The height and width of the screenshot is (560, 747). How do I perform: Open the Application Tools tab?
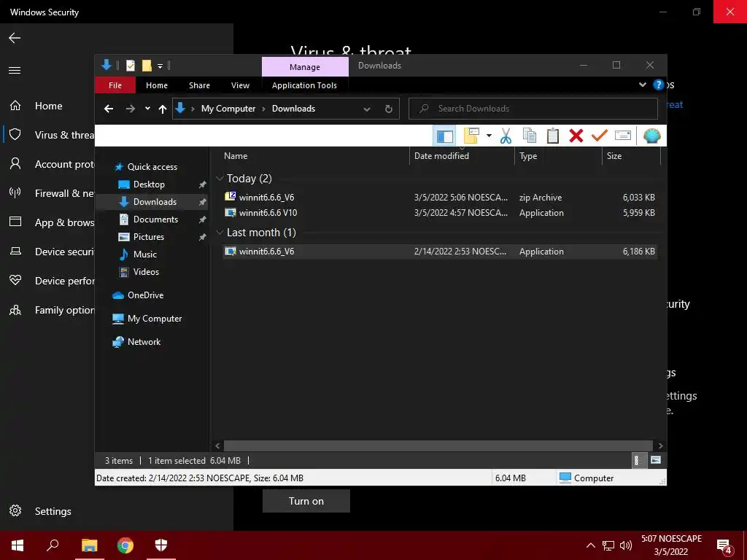(304, 85)
